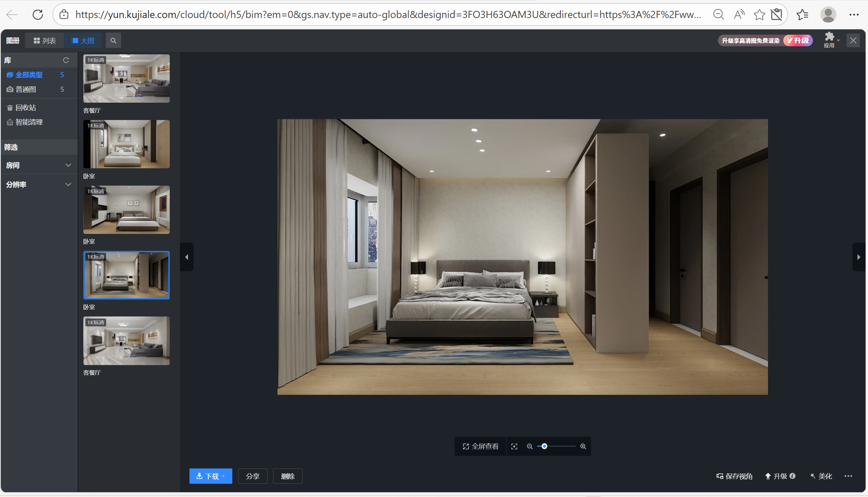Select the first 客餐厅 thumbnail
Image resolution: width=868 pixels, height=497 pixels.
[126, 79]
